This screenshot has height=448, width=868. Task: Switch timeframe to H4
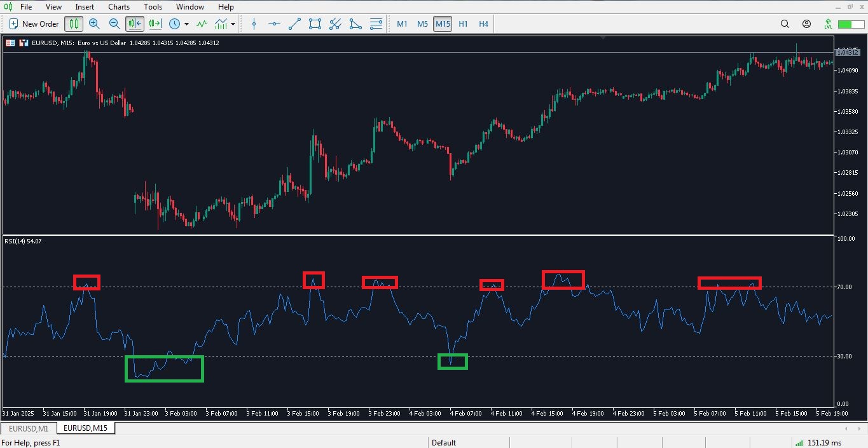[483, 24]
